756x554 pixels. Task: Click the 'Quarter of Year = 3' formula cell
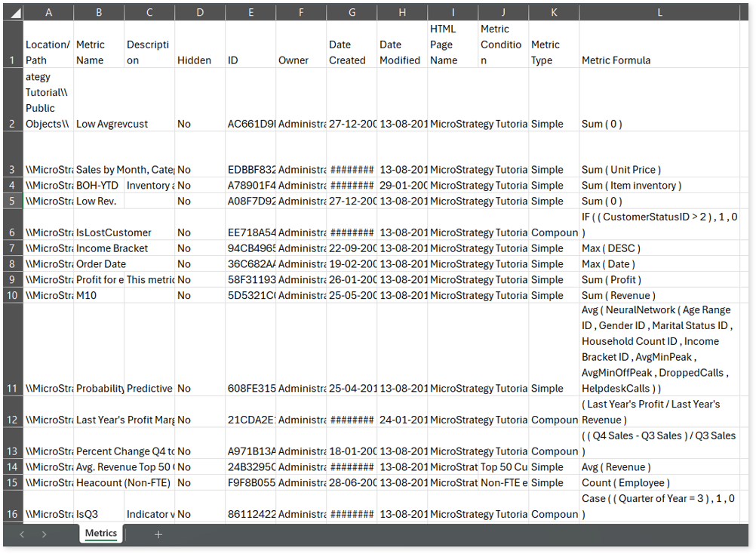pos(659,506)
